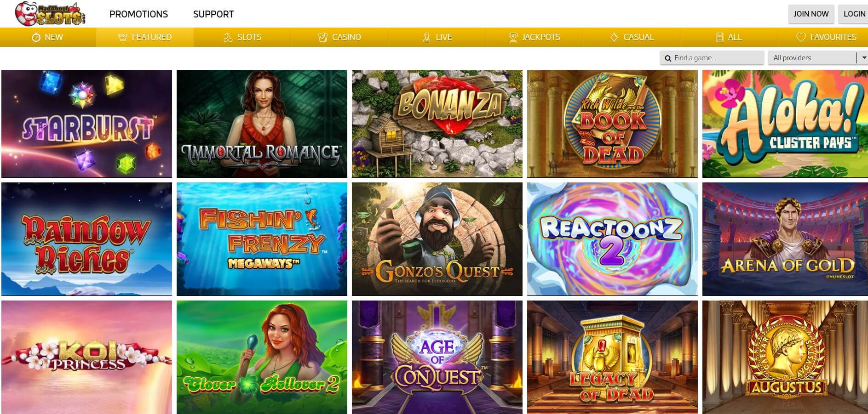Open the All providers dropdown
Image resolution: width=868 pixels, height=414 pixels.
817,58
